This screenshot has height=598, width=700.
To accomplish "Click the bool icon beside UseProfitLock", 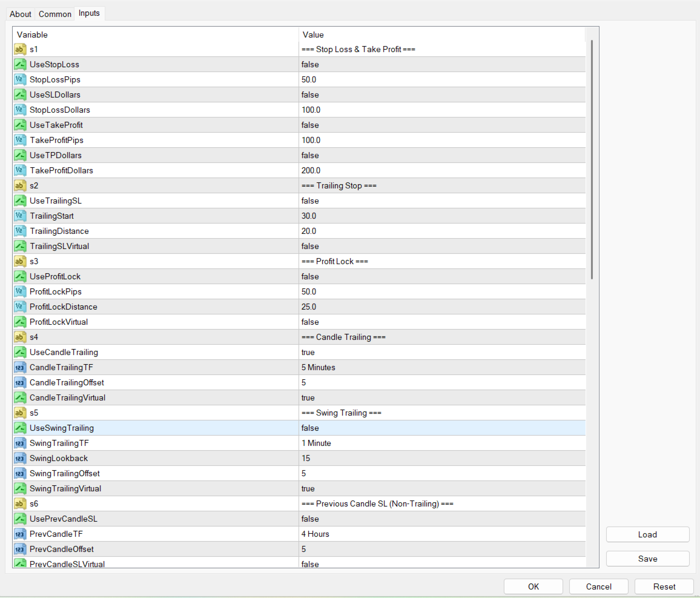I will [x=20, y=276].
